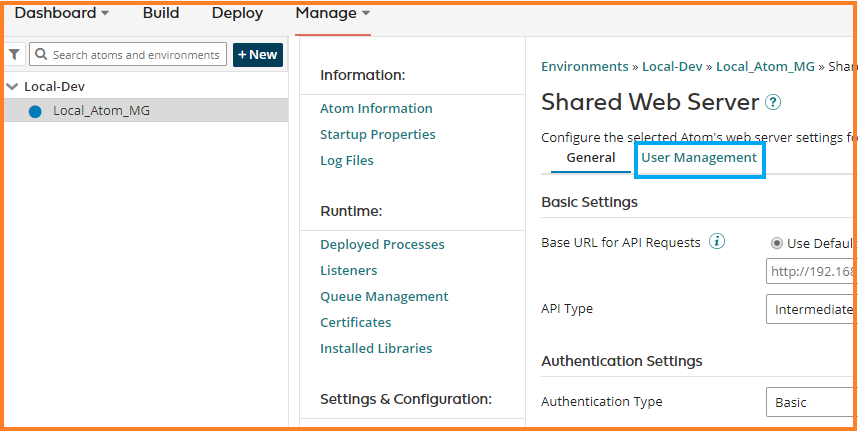Open the Dashboard menu
This screenshot has height=431, width=858.
(x=61, y=13)
